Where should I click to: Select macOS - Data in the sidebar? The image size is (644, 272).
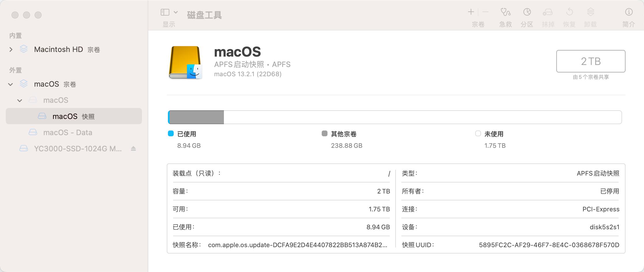68,132
